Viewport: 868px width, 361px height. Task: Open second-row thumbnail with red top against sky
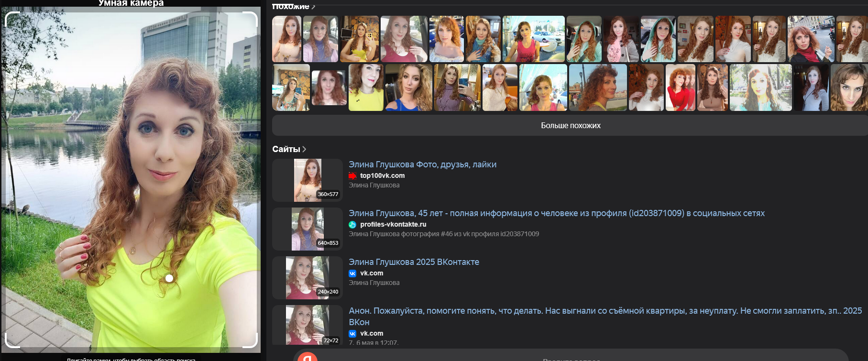click(x=543, y=88)
